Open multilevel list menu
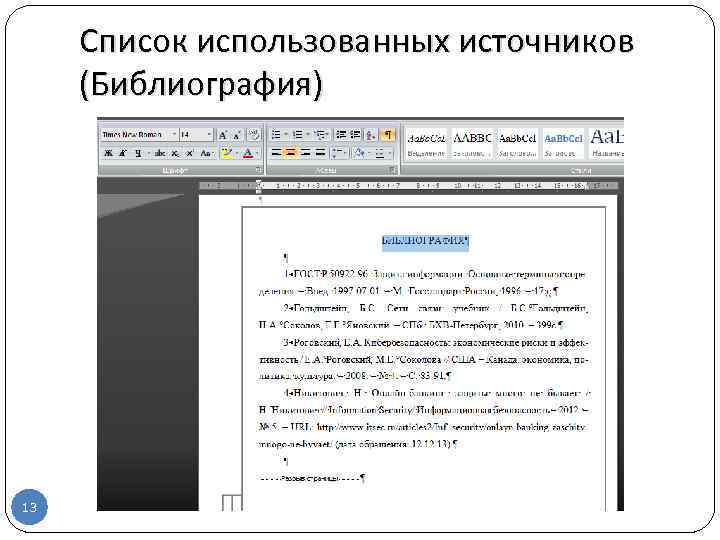720x540 pixels. coord(321,135)
